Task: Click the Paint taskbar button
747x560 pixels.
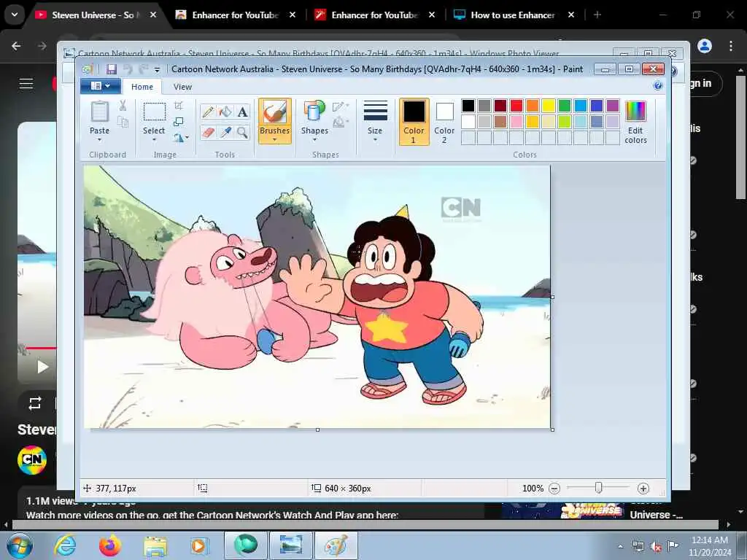Action: pos(336,545)
